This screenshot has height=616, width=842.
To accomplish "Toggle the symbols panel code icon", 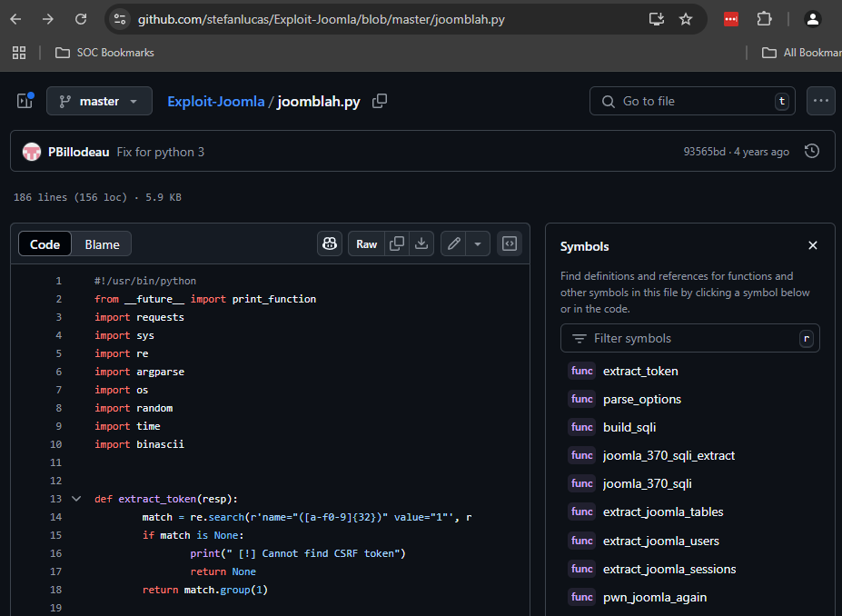I will tap(510, 243).
